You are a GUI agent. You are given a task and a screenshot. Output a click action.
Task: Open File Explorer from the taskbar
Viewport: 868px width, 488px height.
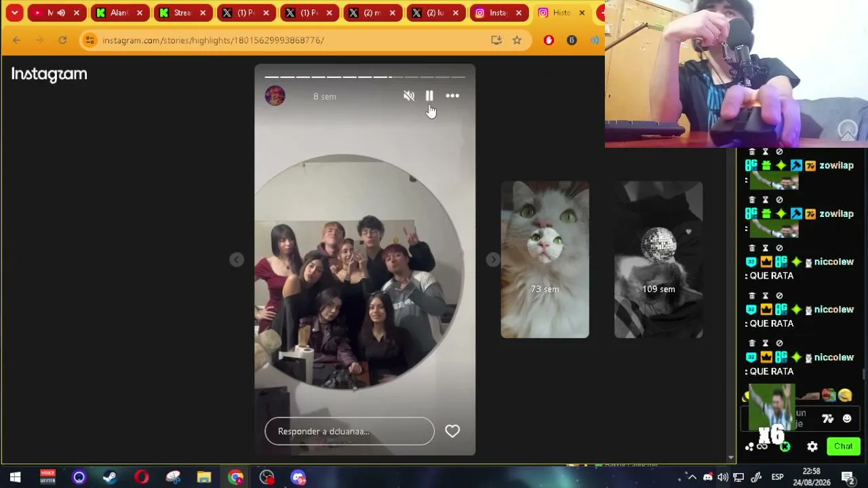point(204,477)
